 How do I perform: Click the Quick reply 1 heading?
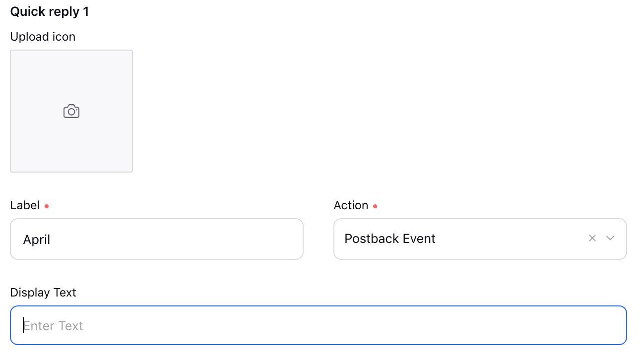point(50,11)
